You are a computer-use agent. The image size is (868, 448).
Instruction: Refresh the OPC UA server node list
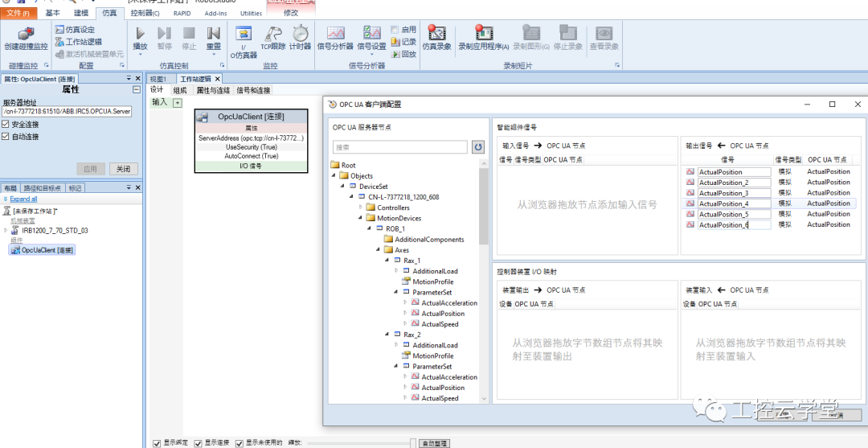(477, 147)
